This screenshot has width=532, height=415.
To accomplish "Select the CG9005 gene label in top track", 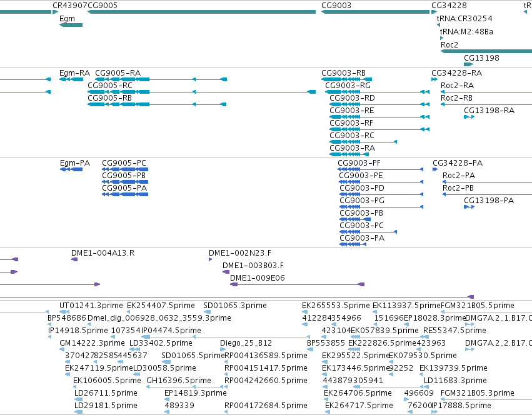I will tap(103, 6).
